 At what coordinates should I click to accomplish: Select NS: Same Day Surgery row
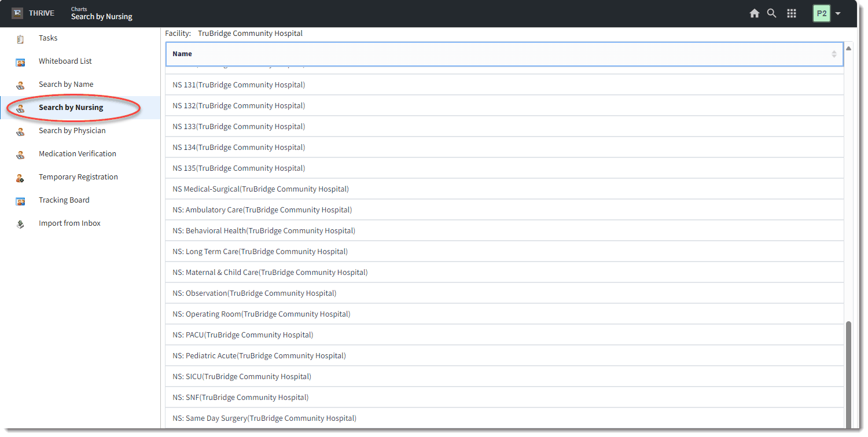coord(505,418)
